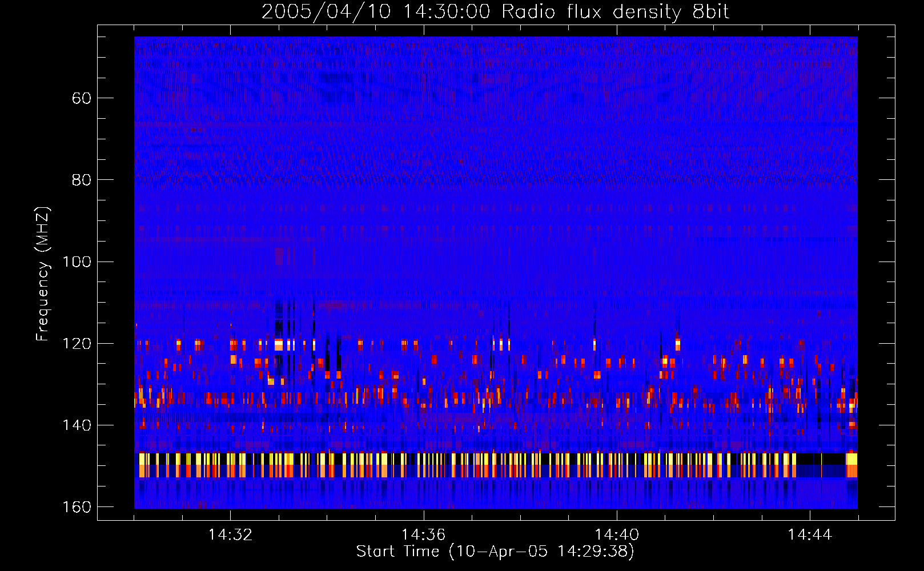
Task: Click the 160 MHz frequency tick label
Action: click(x=77, y=507)
